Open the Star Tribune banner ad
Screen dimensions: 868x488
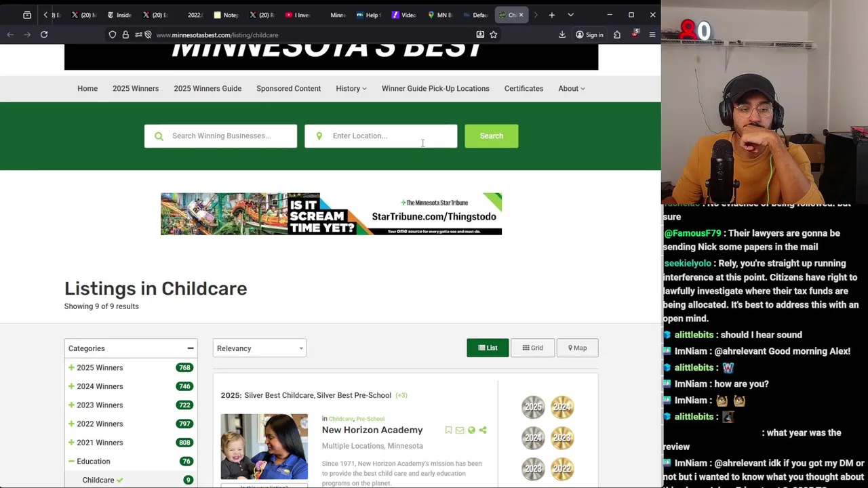tap(331, 214)
